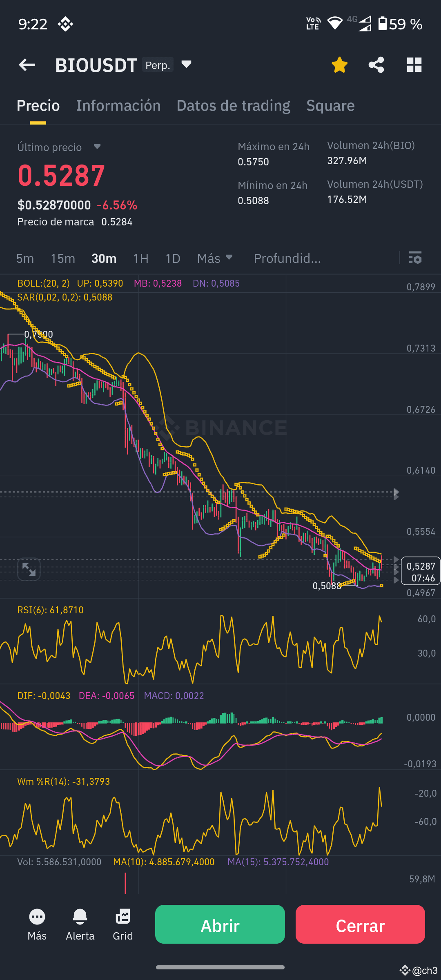Expand the Último precio dropdown arrow

[97, 147]
